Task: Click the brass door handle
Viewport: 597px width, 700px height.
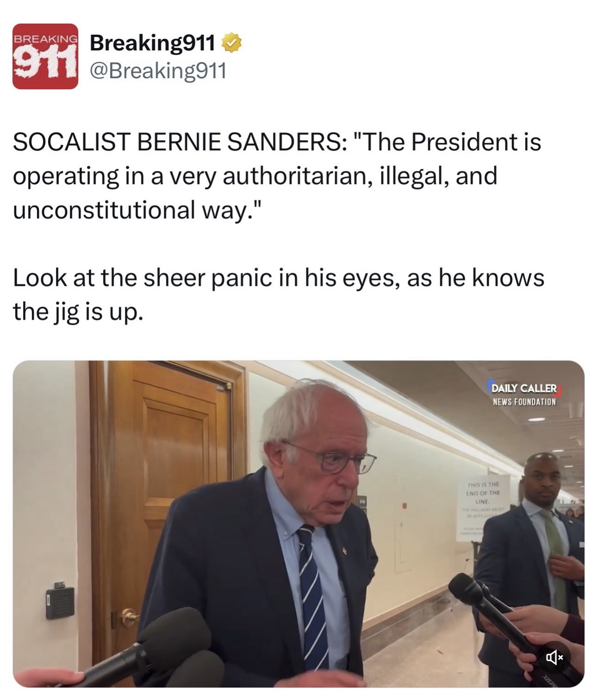Action: click(129, 616)
